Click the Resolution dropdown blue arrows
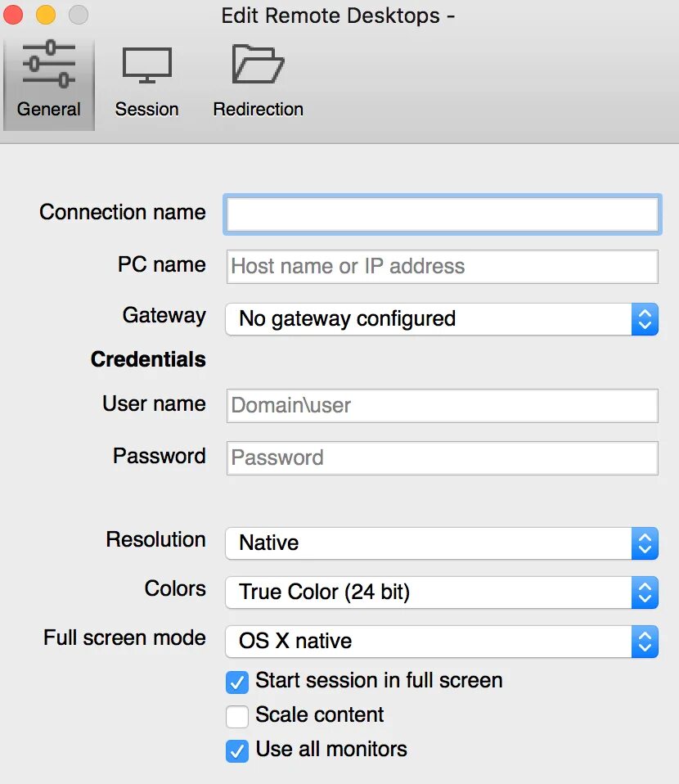Image resolution: width=679 pixels, height=784 pixels. click(x=645, y=543)
